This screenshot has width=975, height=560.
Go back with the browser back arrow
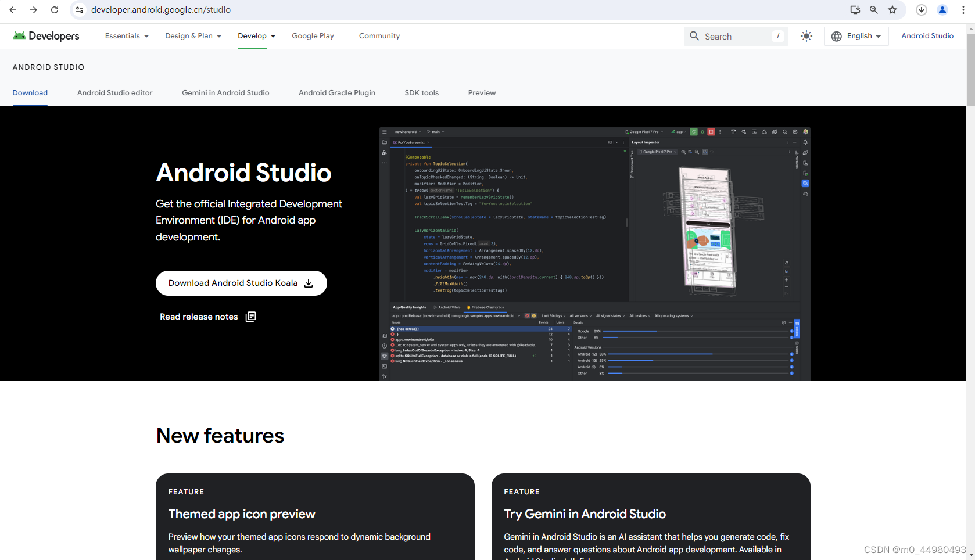pyautogui.click(x=13, y=10)
